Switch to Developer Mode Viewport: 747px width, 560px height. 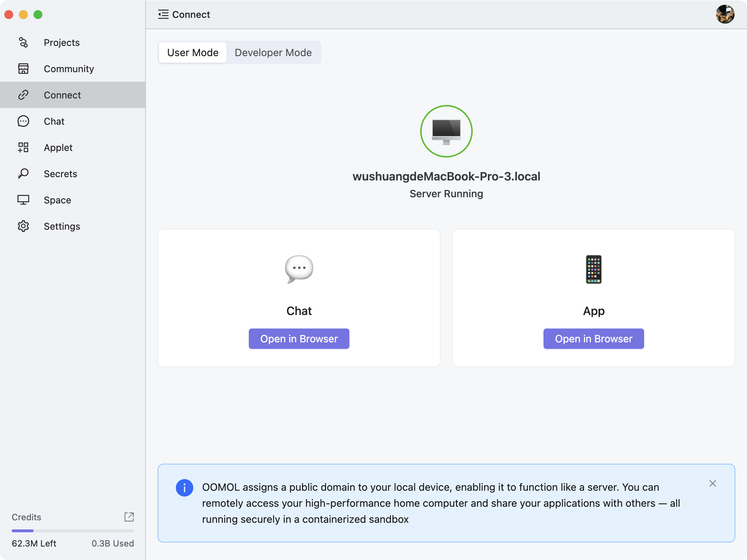[x=273, y=52]
